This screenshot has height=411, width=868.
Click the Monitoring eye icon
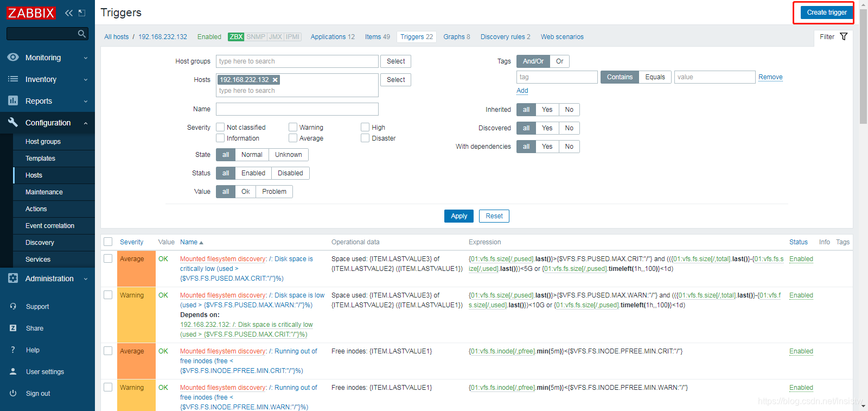pos(13,57)
